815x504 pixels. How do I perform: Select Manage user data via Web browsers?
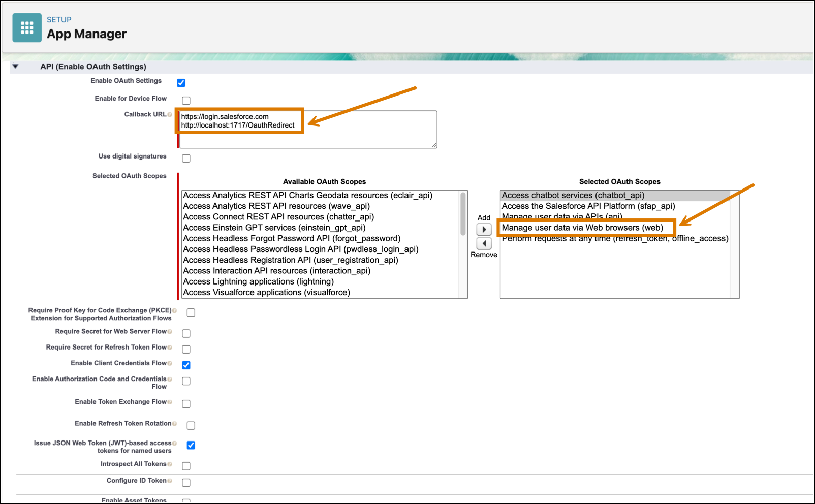click(x=582, y=228)
